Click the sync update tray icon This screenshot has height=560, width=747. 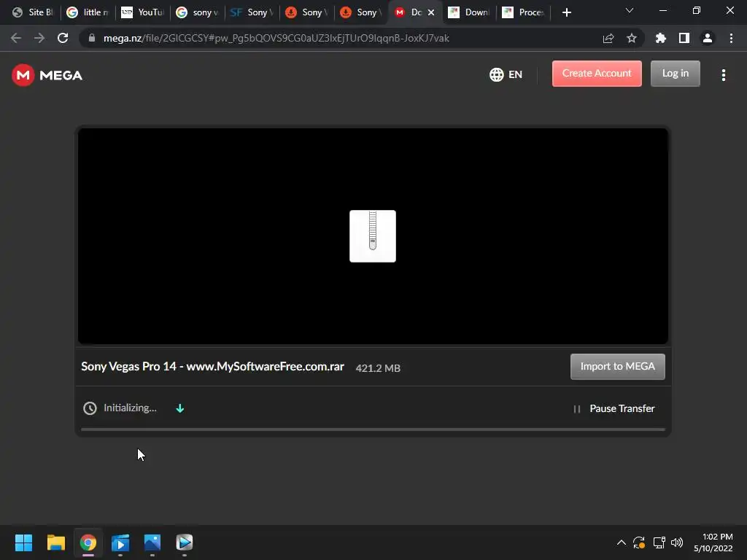pyautogui.click(x=639, y=542)
